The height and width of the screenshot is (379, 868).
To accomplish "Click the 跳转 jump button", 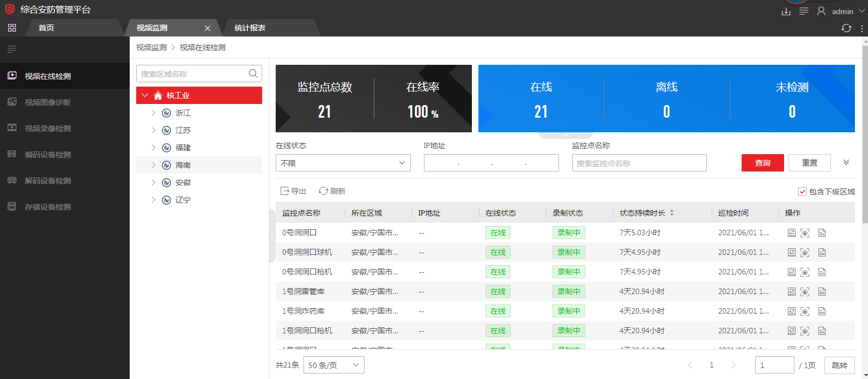I will [840, 365].
